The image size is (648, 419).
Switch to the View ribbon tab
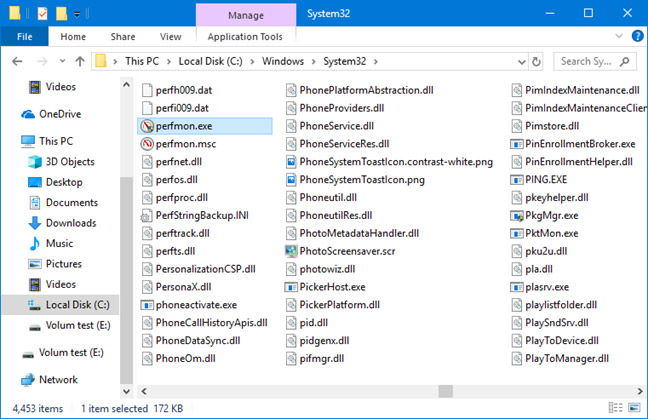pos(171,36)
